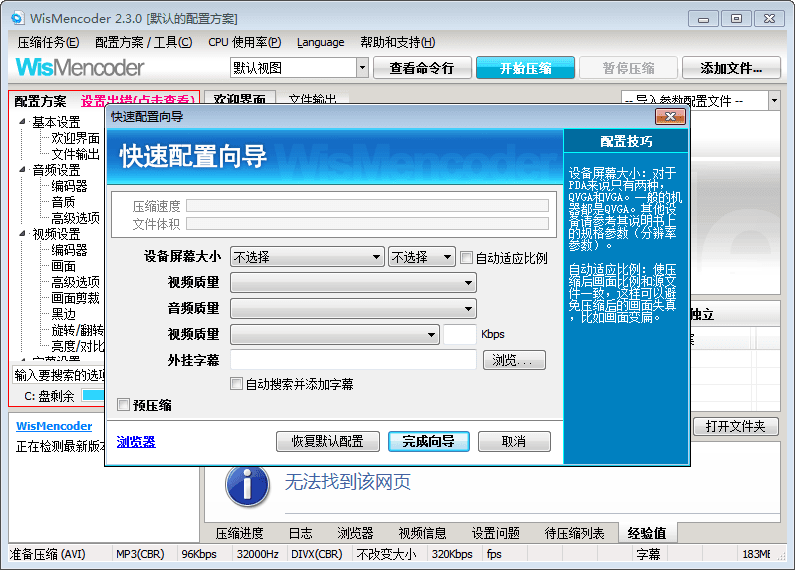The height and width of the screenshot is (570, 795).
Task: Expand the 音频质量 dropdown list
Action: (353, 309)
